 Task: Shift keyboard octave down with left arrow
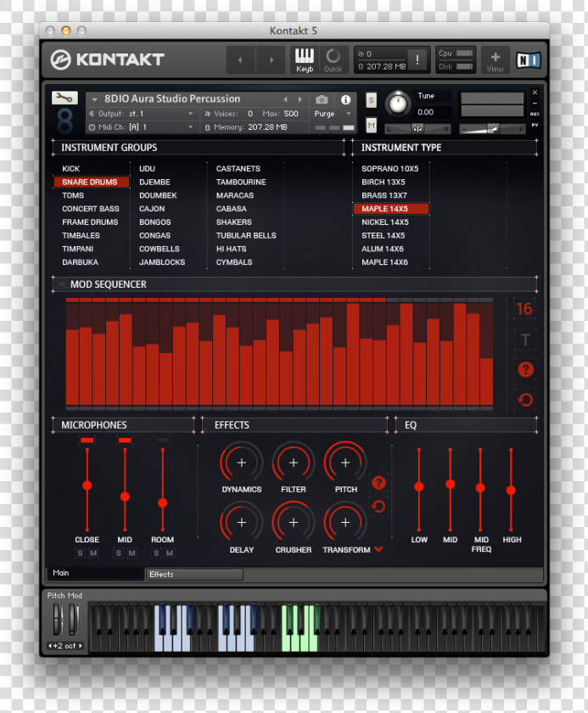pos(50,645)
